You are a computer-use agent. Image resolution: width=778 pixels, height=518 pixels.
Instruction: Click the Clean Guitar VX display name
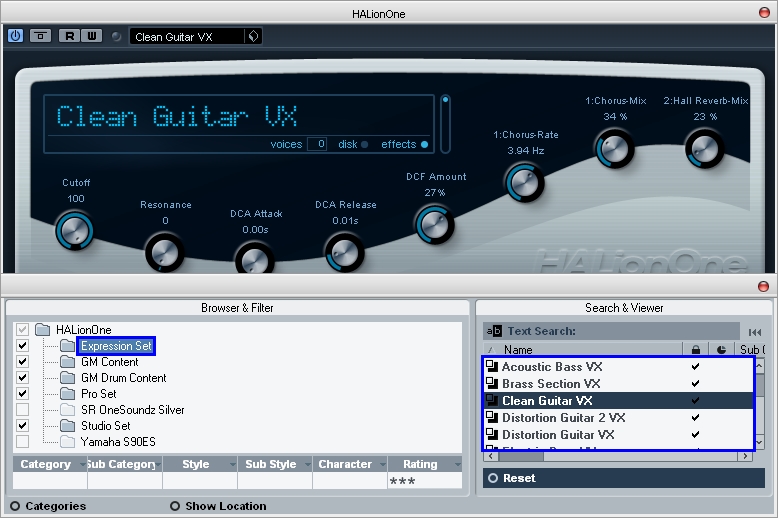coord(177,117)
